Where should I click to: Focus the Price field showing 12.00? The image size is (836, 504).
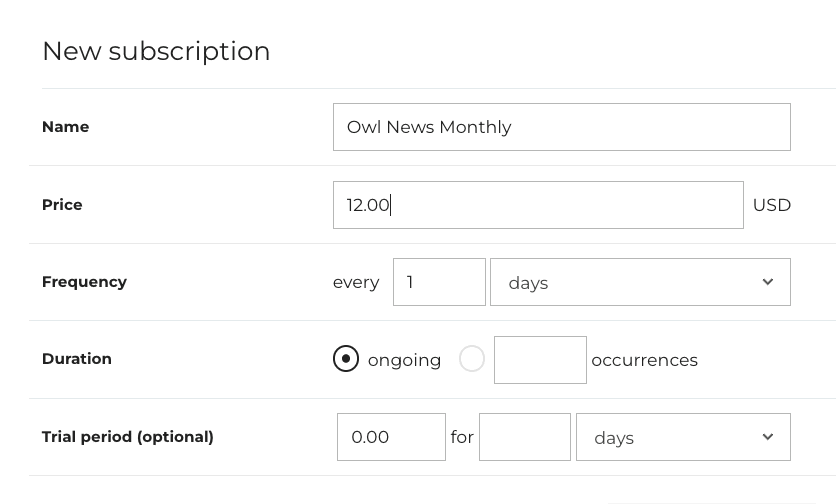point(538,205)
